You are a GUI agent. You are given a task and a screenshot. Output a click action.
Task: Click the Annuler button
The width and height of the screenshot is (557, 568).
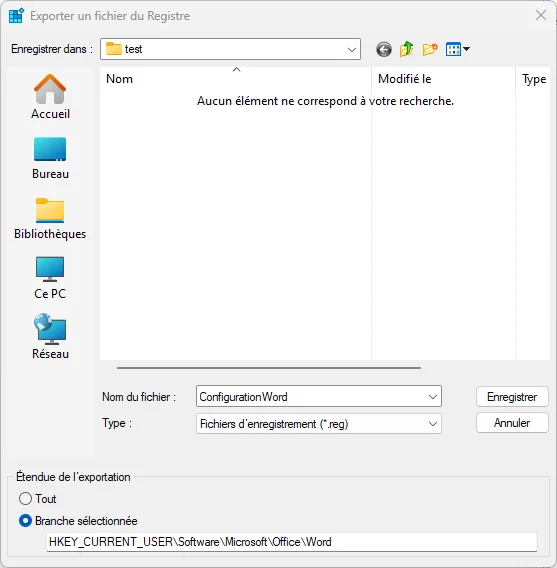512,423
